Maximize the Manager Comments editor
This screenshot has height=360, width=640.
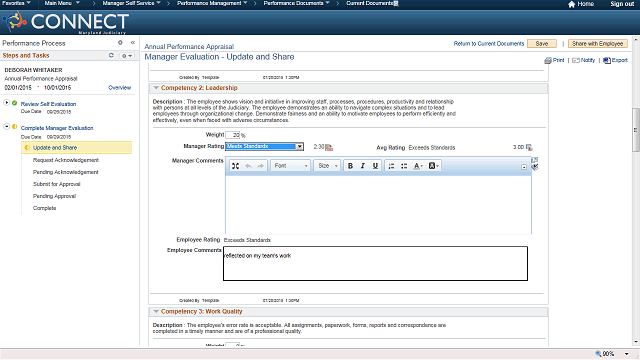236,166
